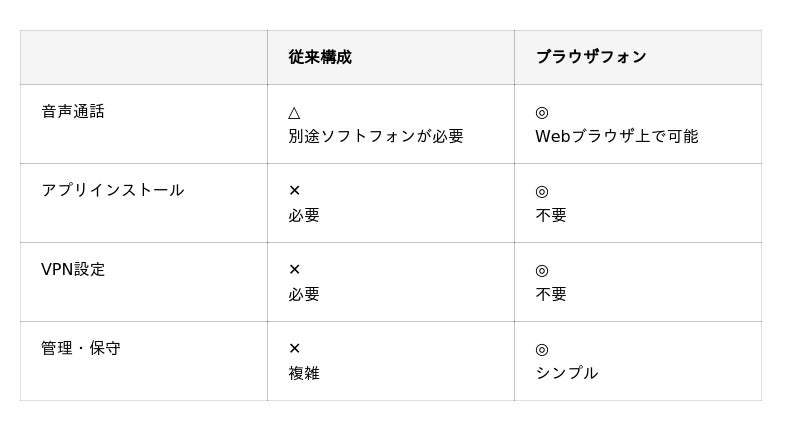Click the 管理・保守 row label
The image size is (800, 431).
80,348
